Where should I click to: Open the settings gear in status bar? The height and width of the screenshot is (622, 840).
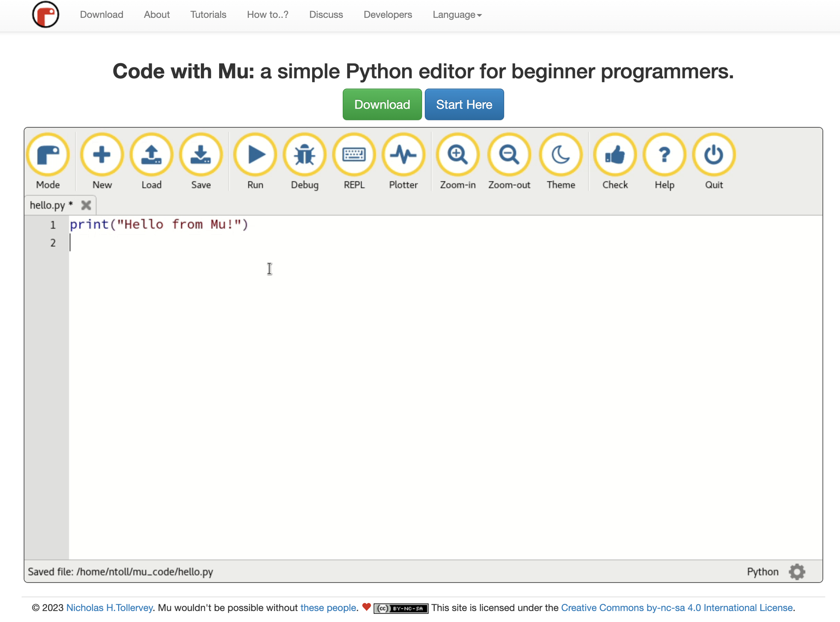(797, 572)
